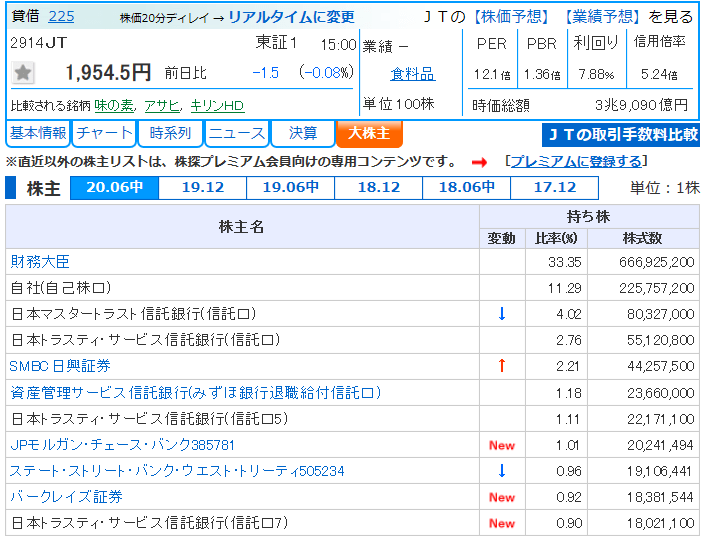Select the 17.12 shareholder period
Viewport: 705px width, 541px height.
555,187
